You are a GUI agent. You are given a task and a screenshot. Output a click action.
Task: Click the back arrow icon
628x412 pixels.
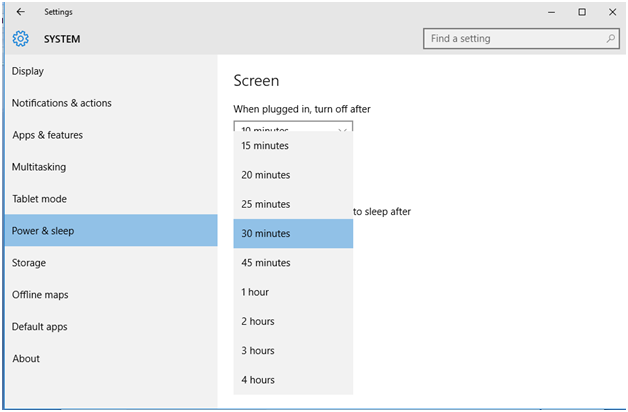click(21, 12)
